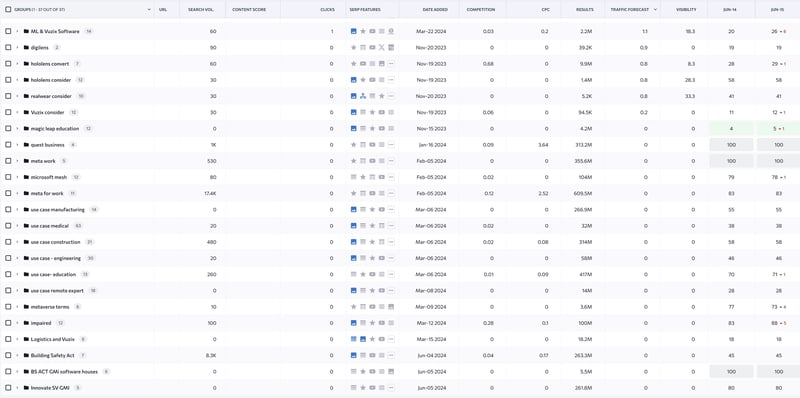Select the use case manufacturing checkbox
This screenshot has width=800, height=398.
pyautogui.click(x=8, y=209)
